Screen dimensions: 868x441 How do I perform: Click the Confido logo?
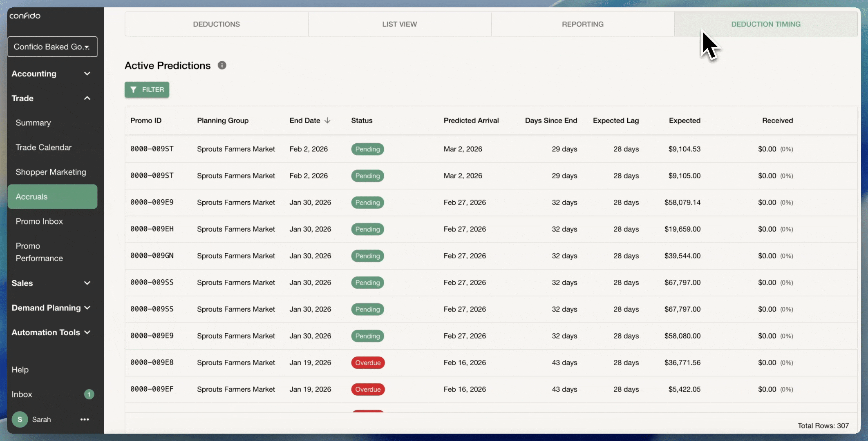click(x=25, y=16)
